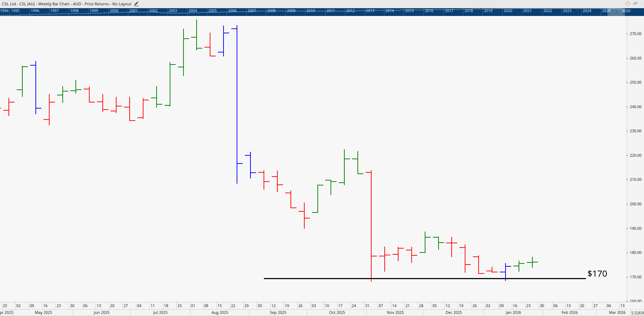Click the 220.00 price axis label
This screenshot has width=644, height=316.
tap(635, 155)
